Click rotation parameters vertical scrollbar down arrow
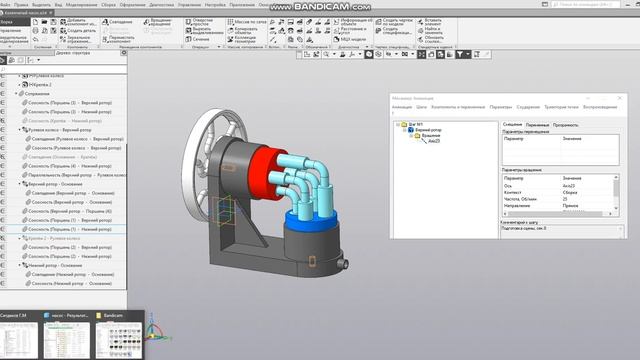 616,209
